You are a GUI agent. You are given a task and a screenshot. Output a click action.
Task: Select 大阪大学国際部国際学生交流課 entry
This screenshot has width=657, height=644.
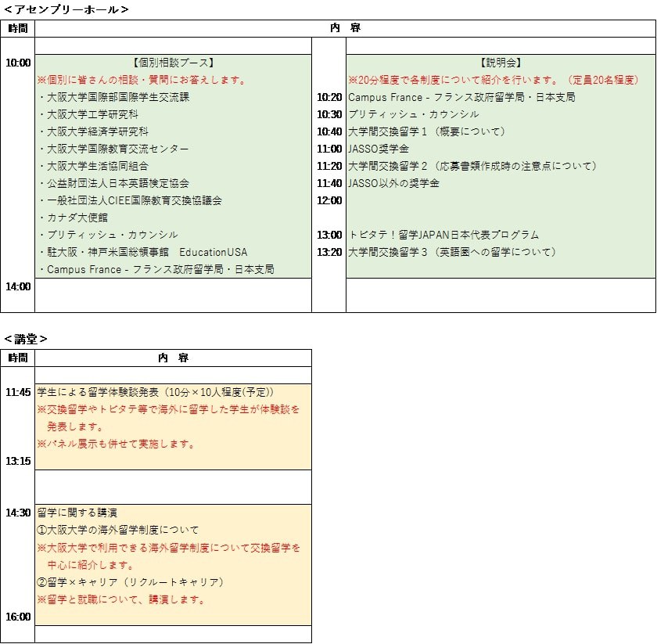point(114,97)
